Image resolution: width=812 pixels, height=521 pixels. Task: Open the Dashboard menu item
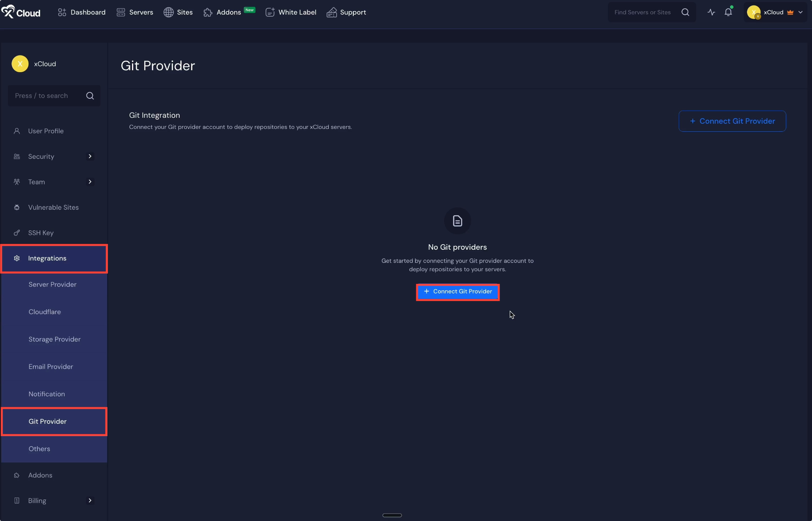point(87,12)
